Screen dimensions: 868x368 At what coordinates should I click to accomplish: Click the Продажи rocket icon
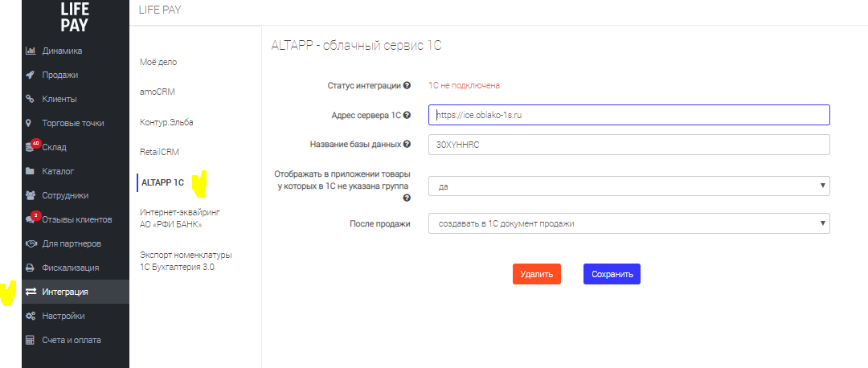pos(31,76)
